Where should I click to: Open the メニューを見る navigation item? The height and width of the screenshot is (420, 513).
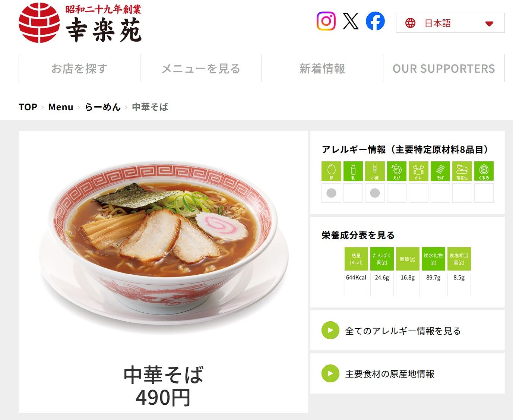pos(201,68)
